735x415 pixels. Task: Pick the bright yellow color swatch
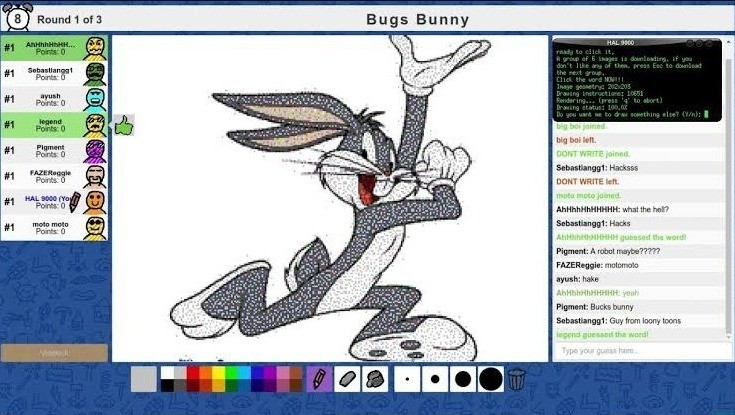coord(218,373)
